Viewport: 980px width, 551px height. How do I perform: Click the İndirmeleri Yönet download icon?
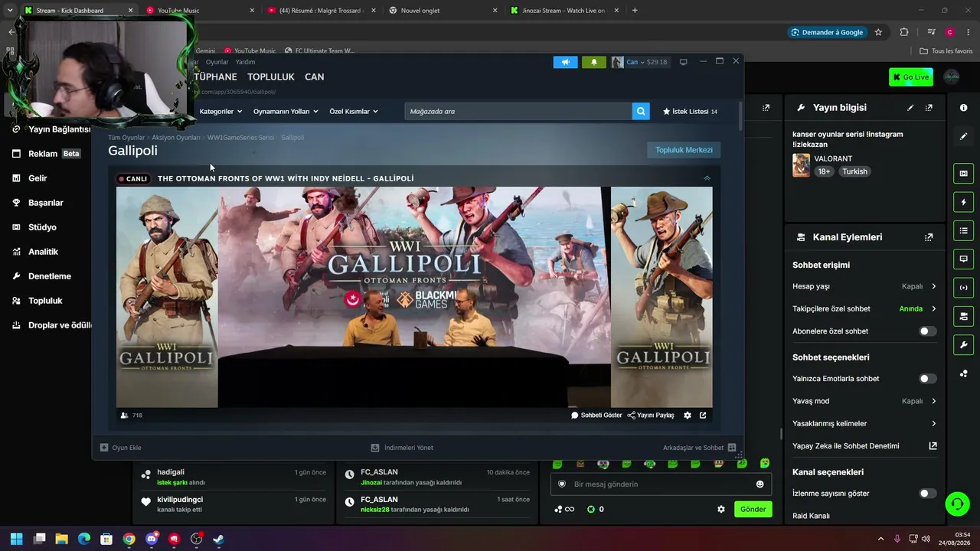375,448
